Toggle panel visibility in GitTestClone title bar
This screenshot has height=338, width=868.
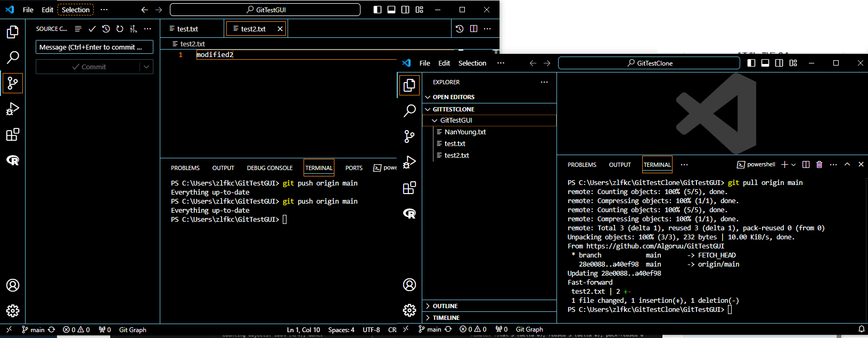(765, 63)
